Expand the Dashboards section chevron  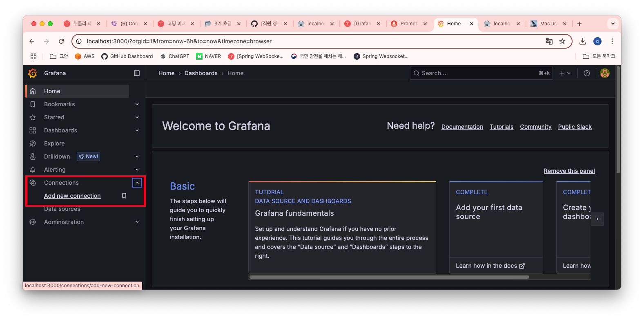tap(137, 130)
